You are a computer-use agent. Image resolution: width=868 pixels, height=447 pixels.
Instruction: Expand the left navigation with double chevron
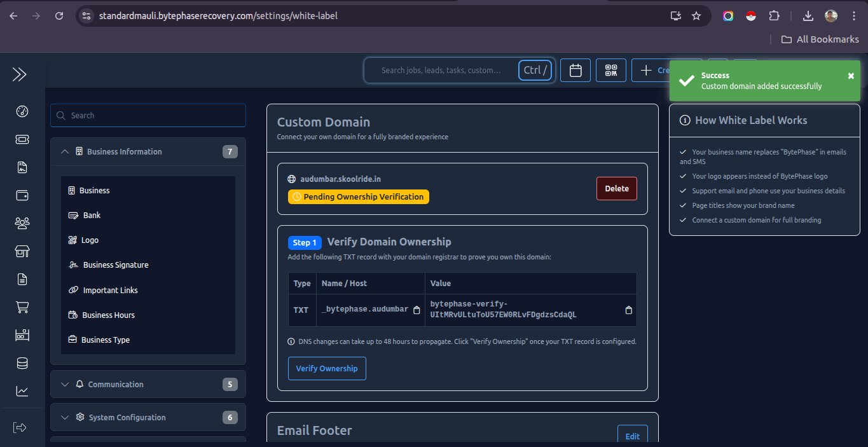pos(20,74)
